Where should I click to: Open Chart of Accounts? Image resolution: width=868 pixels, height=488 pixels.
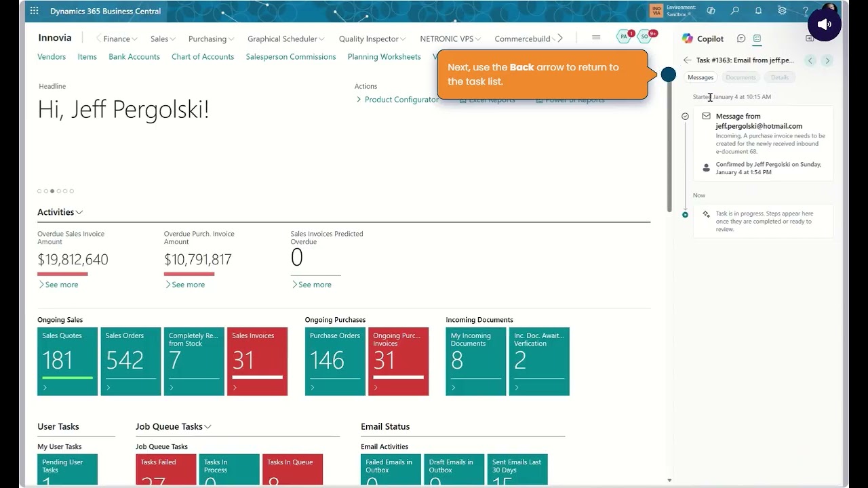click(203, 57)
